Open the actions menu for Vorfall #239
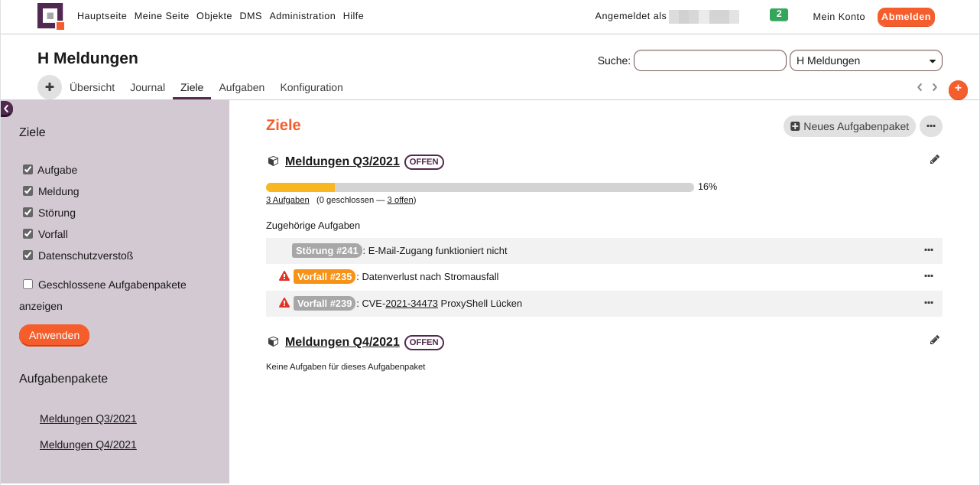The width and height of the screenshot is (980, 485). pyautogui.click(x=928, y=303)
